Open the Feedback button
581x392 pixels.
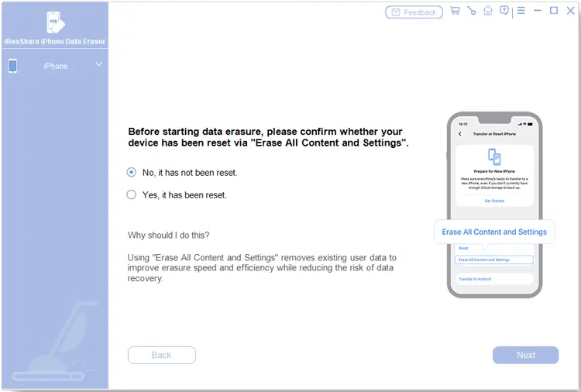click(x=414, y=12)
